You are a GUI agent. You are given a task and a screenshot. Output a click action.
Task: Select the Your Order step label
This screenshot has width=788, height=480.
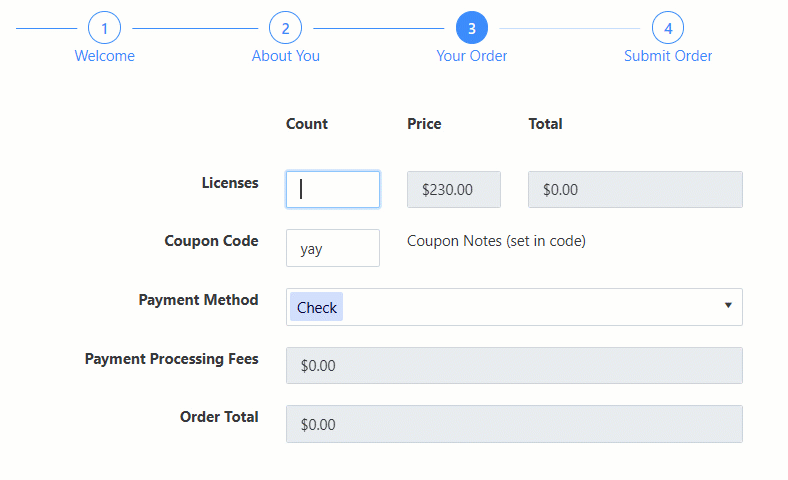472,56
